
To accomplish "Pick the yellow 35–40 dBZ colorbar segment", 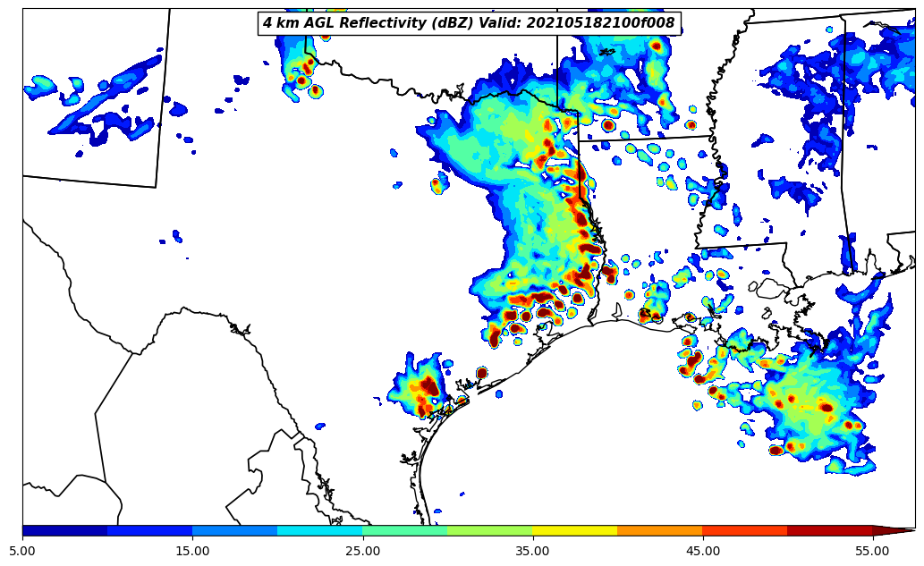I will [x=574, y=530].
